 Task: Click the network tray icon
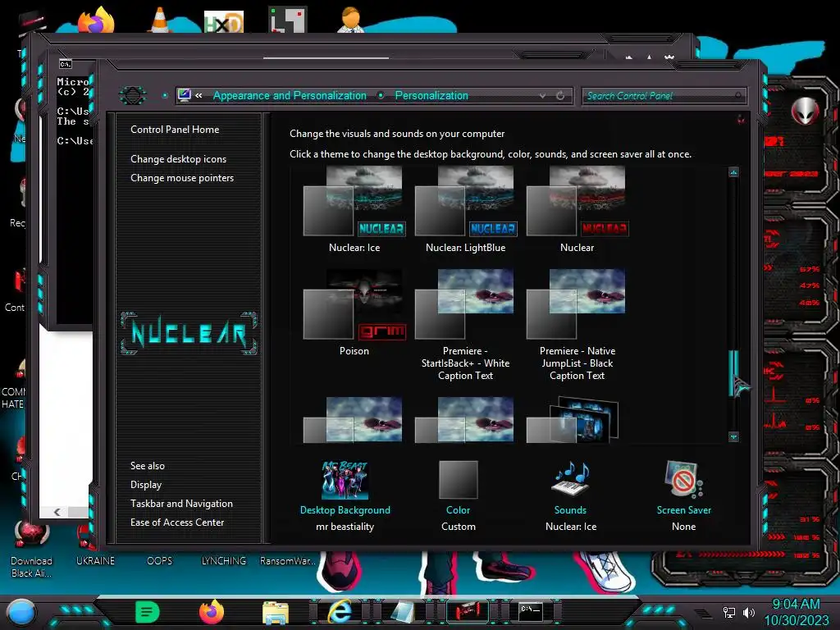pyautogui.click(x=728, y=612)
